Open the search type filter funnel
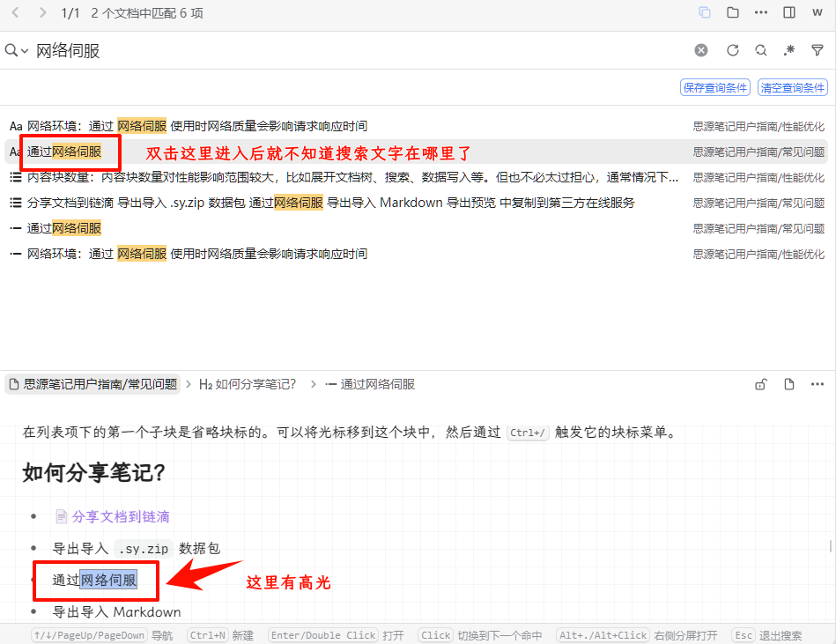836x644 pixels. pos(818,50)
